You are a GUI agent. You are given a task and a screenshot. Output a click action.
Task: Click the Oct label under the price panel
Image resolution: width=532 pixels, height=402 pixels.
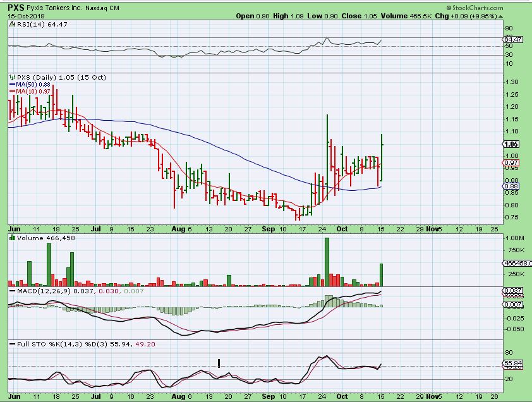pos(342,229)
